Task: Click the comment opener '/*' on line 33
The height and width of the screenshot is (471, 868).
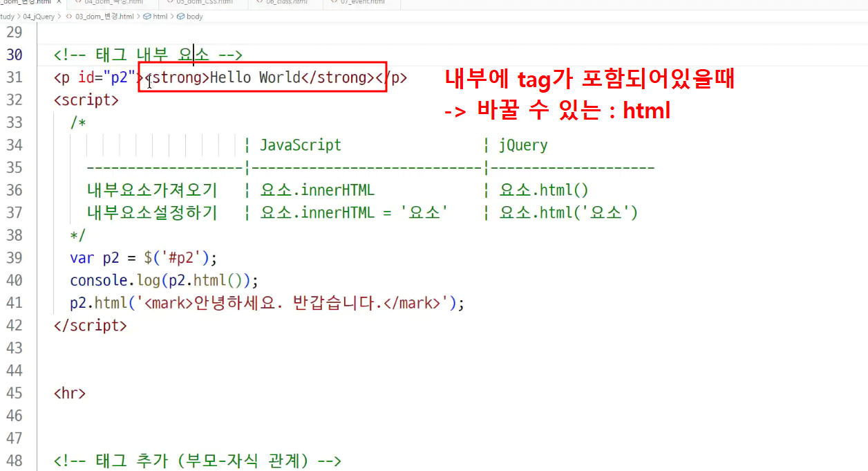Action: (78, 122)
